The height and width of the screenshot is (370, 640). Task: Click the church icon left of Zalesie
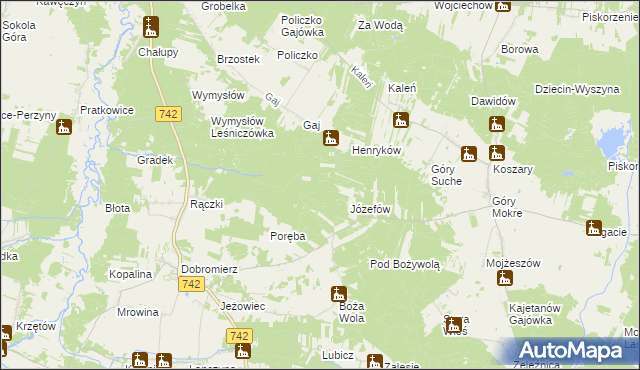pos(374,361)
